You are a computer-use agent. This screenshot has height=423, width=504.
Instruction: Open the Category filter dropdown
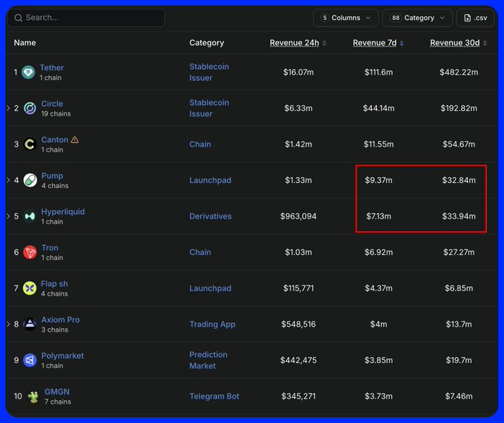(417, 18)
